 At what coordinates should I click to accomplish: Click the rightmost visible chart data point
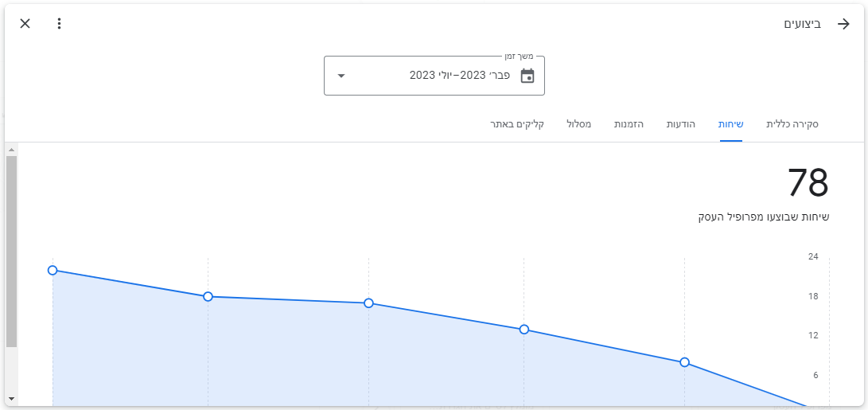point(684,362)
